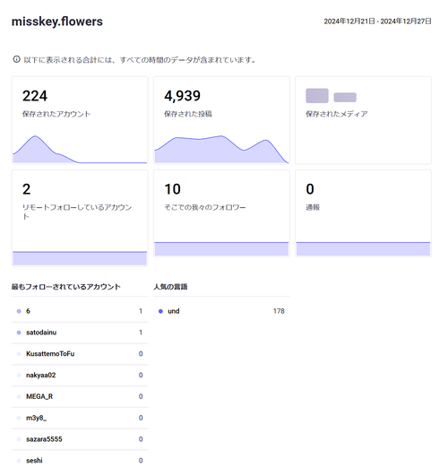Open the そこでの我々のフォロワー card
The height and width of the screenshot is (476, 448).
coord(221,213)
